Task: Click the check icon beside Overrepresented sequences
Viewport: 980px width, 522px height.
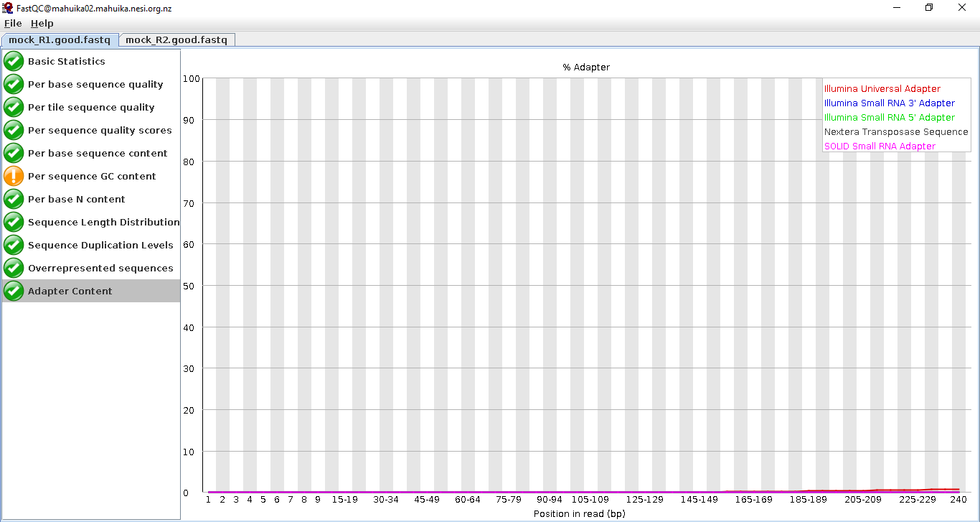Action: click(14, 269)
